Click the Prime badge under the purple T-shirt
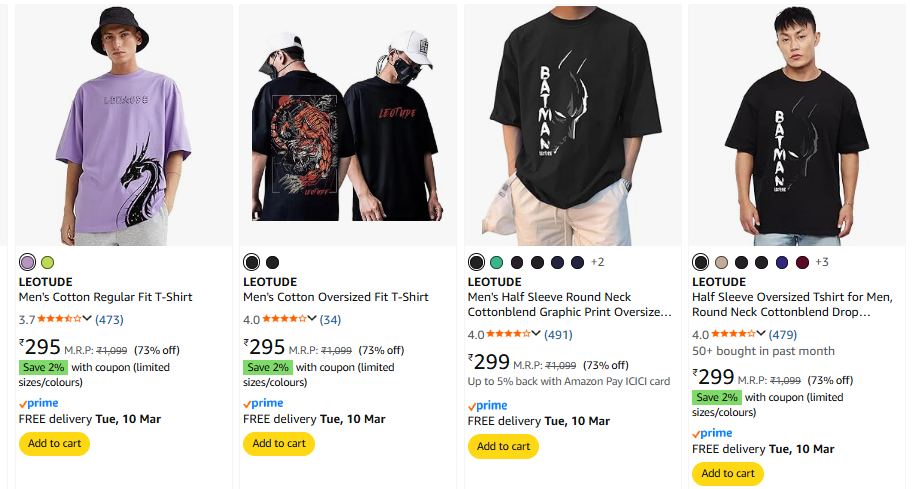 point(39,403)
